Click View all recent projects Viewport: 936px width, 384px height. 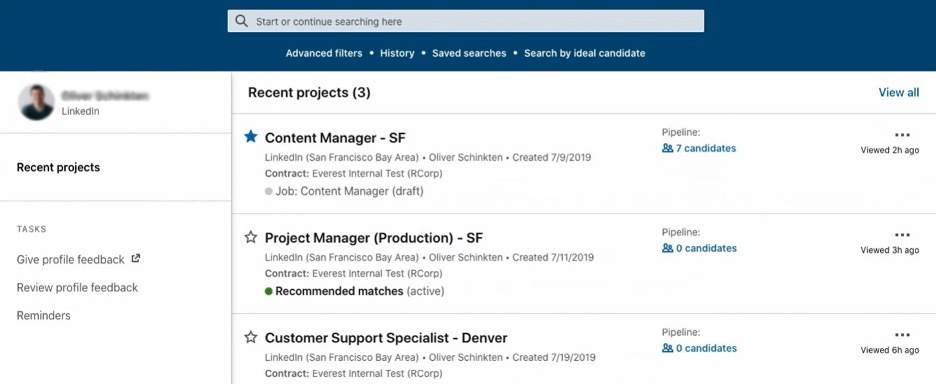pos(898,93)
